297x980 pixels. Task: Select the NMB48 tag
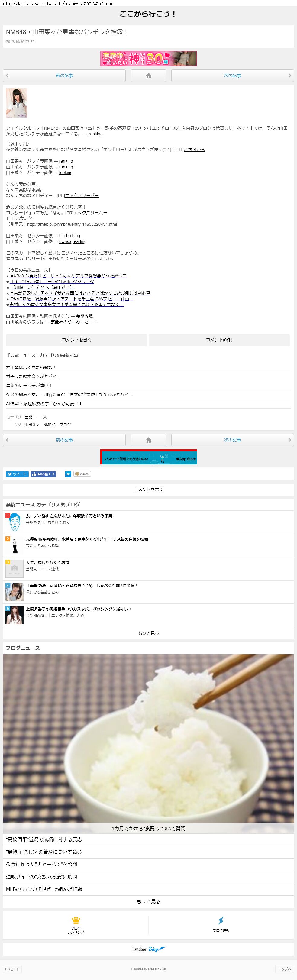(50, 425)
